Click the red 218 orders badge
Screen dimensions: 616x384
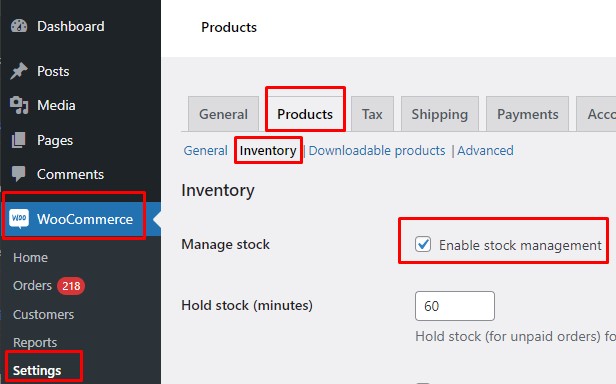71,286
